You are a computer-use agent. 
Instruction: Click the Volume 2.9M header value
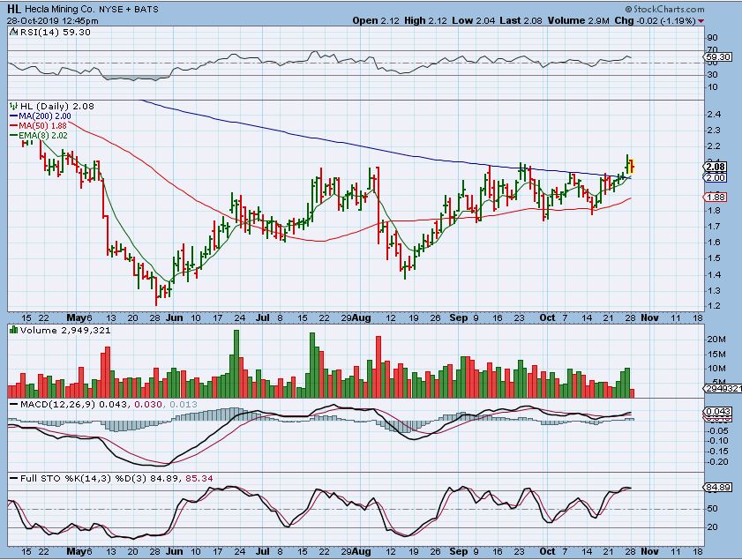pos(579,21)
